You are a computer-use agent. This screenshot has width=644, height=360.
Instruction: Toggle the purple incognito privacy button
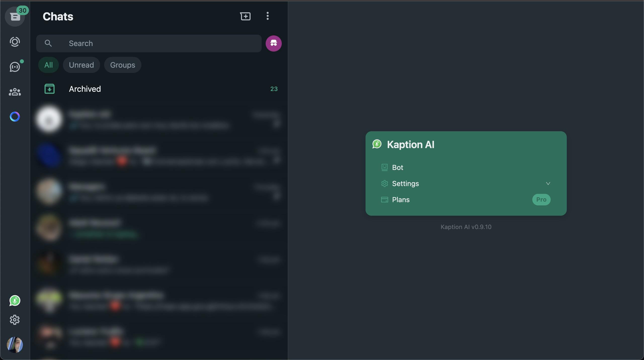[273, 43]
